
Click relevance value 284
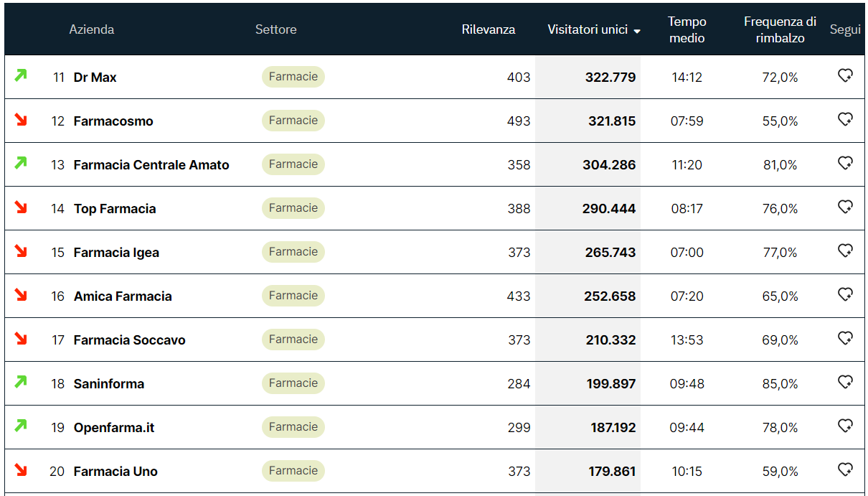(x=519, y=384)
